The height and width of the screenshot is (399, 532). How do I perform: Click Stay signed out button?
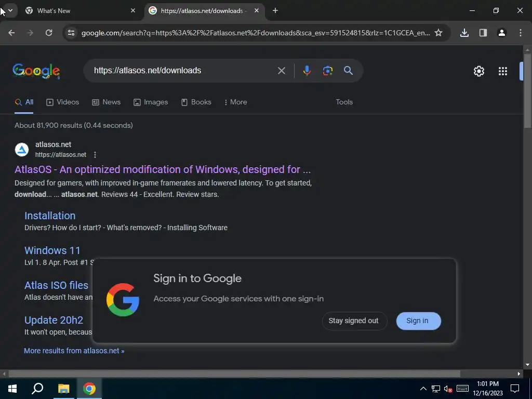point(354,321)
